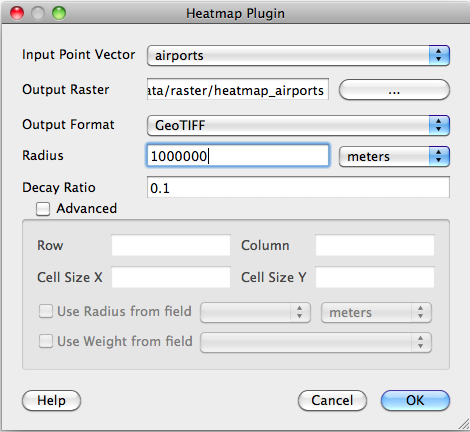Screen dimensions: 470x432
Task: Expand the Output Format GeoTIFF dropdown
Action: (298, 125)
